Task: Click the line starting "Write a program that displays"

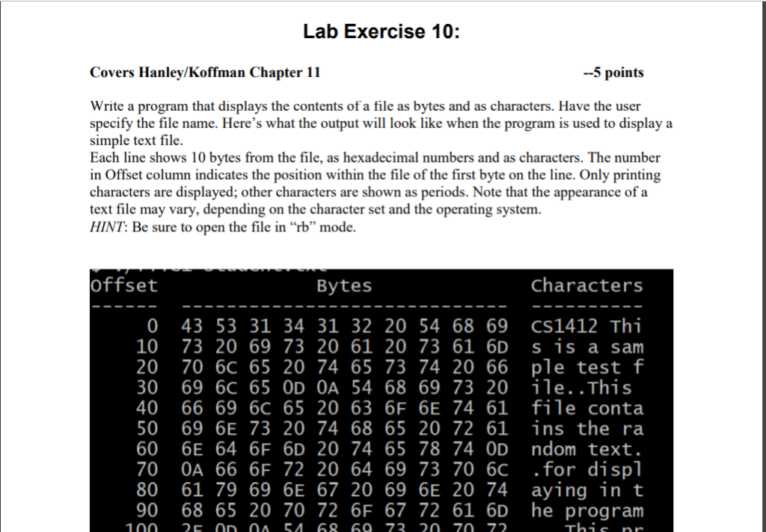Action: [365, 106]
